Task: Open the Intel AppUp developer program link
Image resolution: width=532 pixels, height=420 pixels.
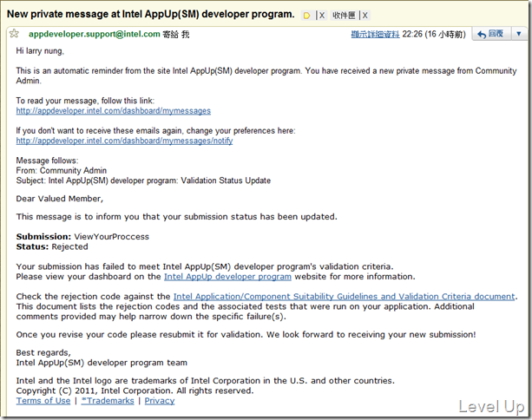Action: pos(227,277)
